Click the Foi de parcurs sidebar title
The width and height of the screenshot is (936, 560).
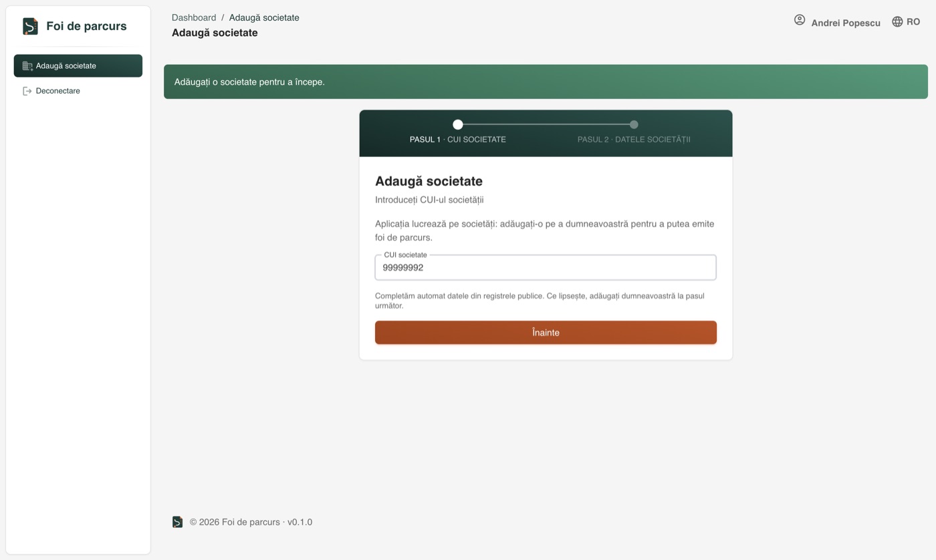[x=86, y=26]
